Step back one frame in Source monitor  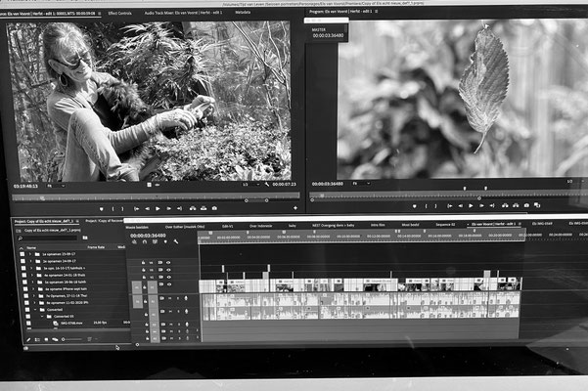point(148,208)
